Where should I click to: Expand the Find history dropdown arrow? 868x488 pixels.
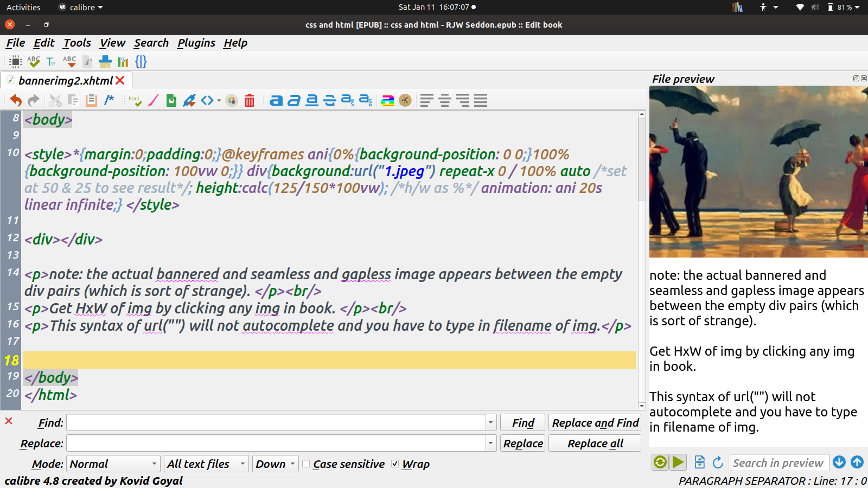491,423
